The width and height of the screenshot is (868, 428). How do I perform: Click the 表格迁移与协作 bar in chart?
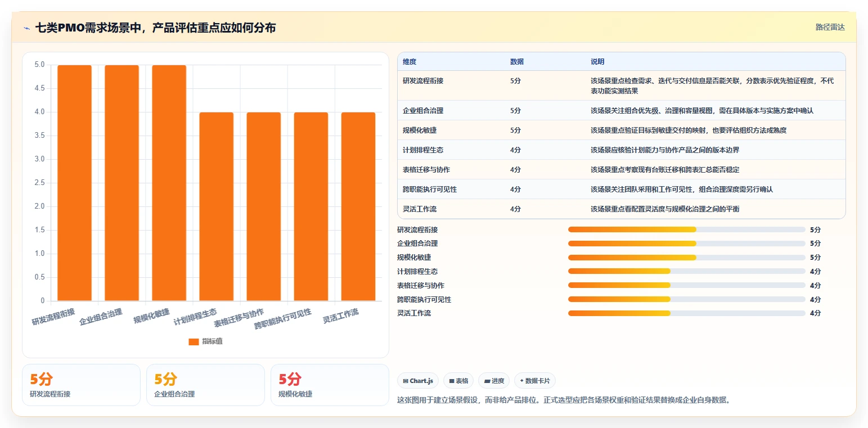264,206
